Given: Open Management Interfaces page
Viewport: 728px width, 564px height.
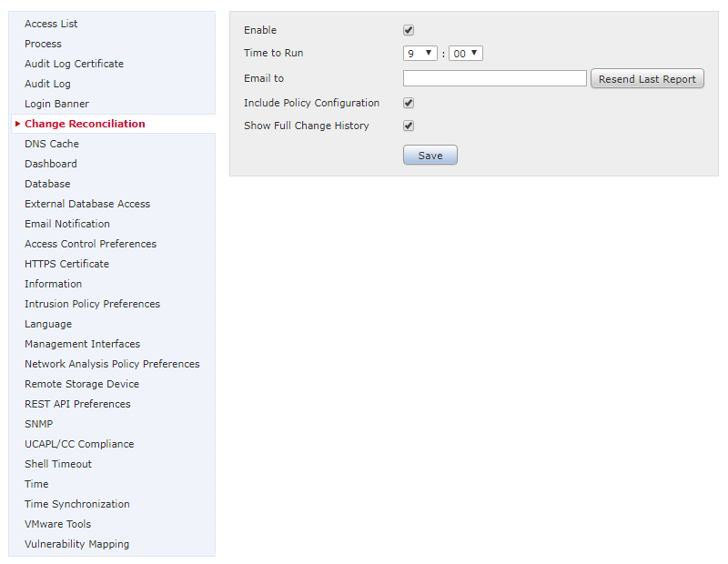Looking at the screenshot, I should click(x=82, y=344).
